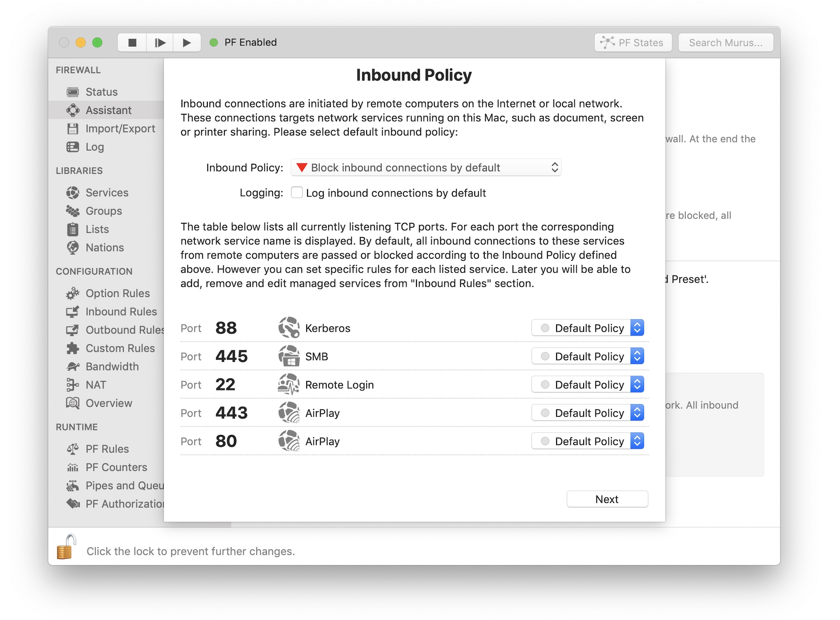Click the PF Authorization handshake icon

[73, 504]
